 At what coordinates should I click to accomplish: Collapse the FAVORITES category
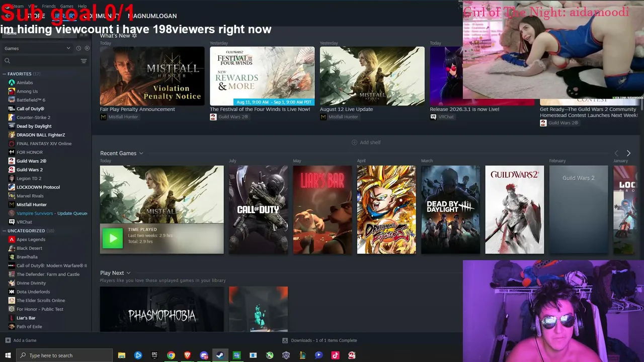tap(5, 74)
